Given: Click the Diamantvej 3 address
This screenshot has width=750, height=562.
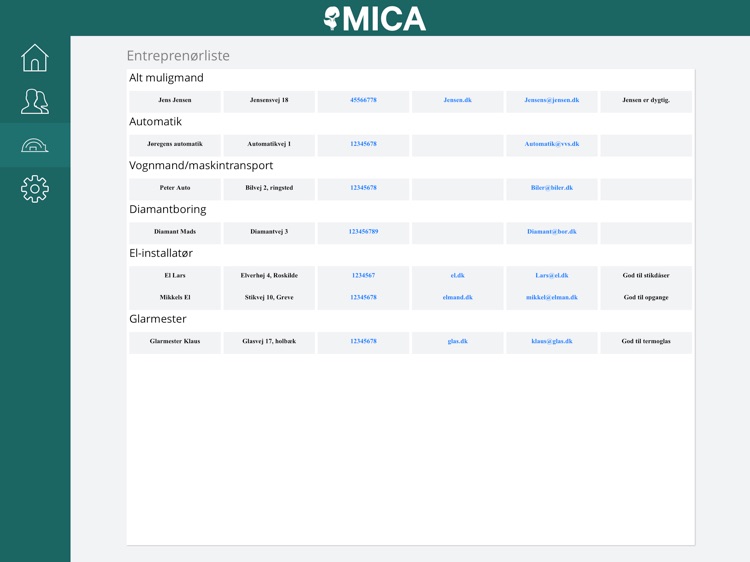Looking at the screenshot, I should coord(269,231).
